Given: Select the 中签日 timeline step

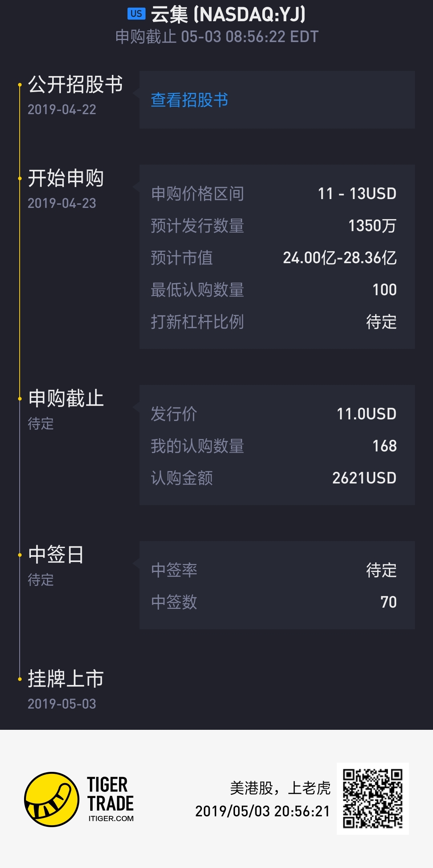Looking at the screenshot, I should [x=56, y=555].
